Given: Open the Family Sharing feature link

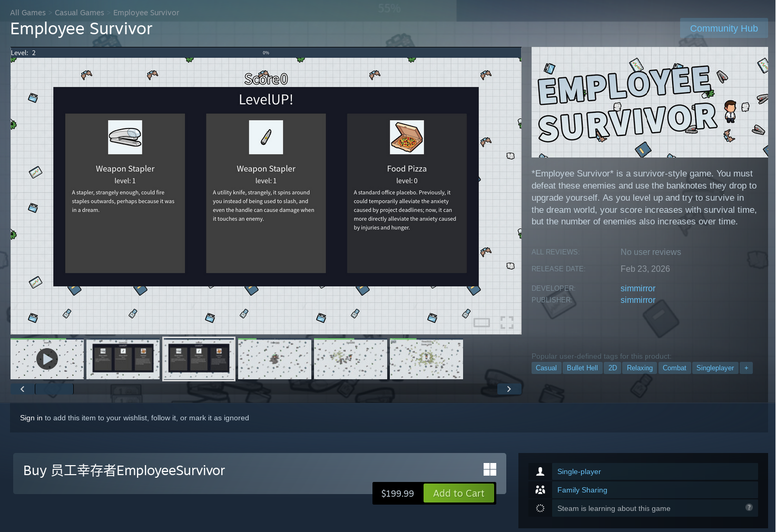Looking at the screenshot, I should 582,490.
